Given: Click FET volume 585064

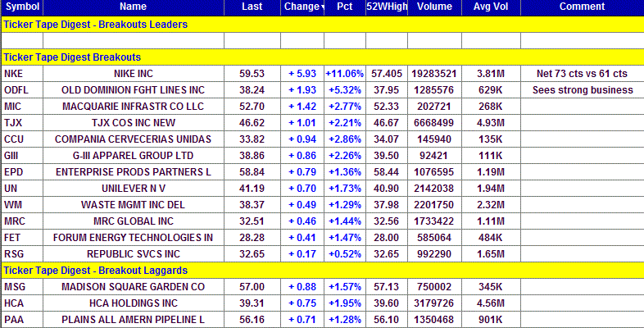Looking at the screenshot, I should (x=435, y=238).
